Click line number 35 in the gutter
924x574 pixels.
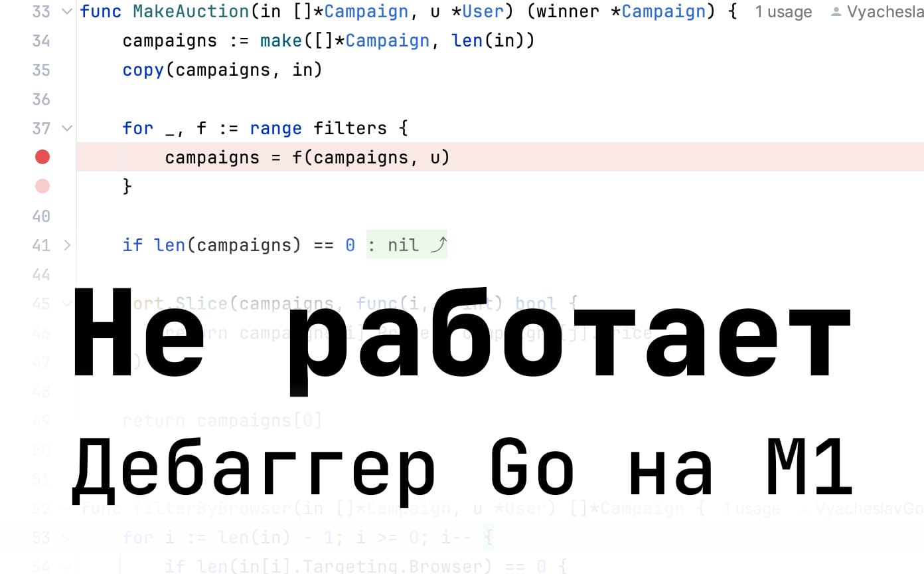(x=41, y=70)
